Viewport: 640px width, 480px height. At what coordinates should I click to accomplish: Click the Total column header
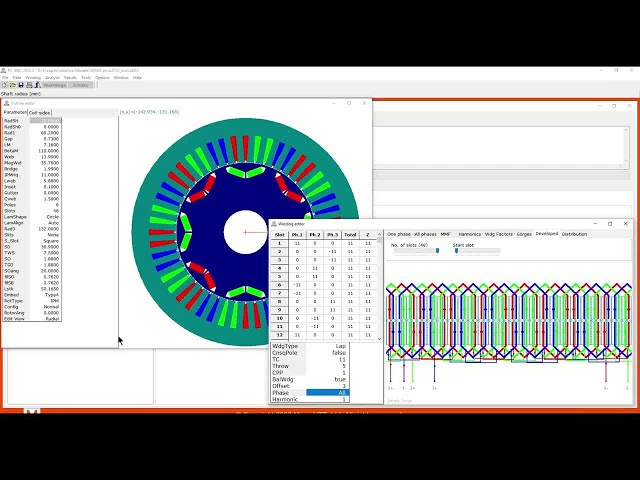pyautogui.click(x=350, y=235)
